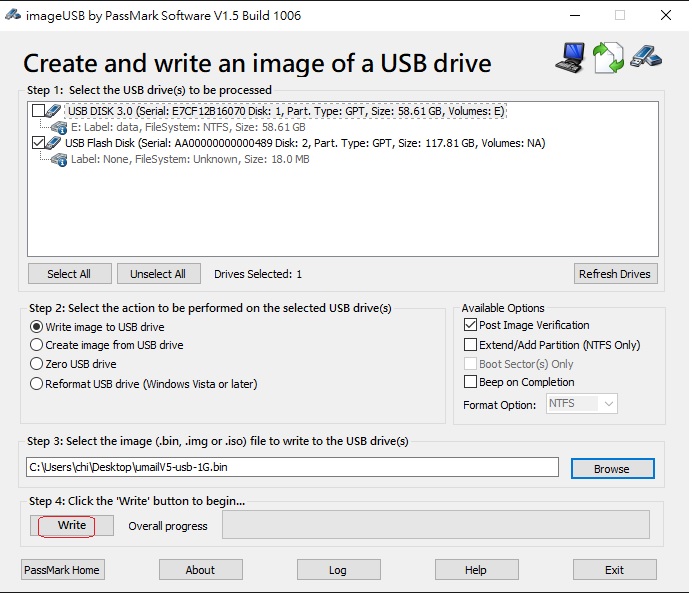The image size is (692, 593).
Task: Click Browse to choose image file
Action: (611, 468)
